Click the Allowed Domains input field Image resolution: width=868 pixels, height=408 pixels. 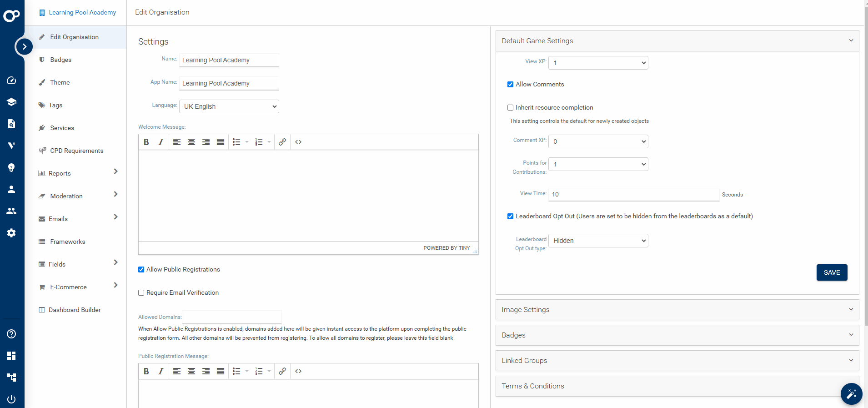232,317
